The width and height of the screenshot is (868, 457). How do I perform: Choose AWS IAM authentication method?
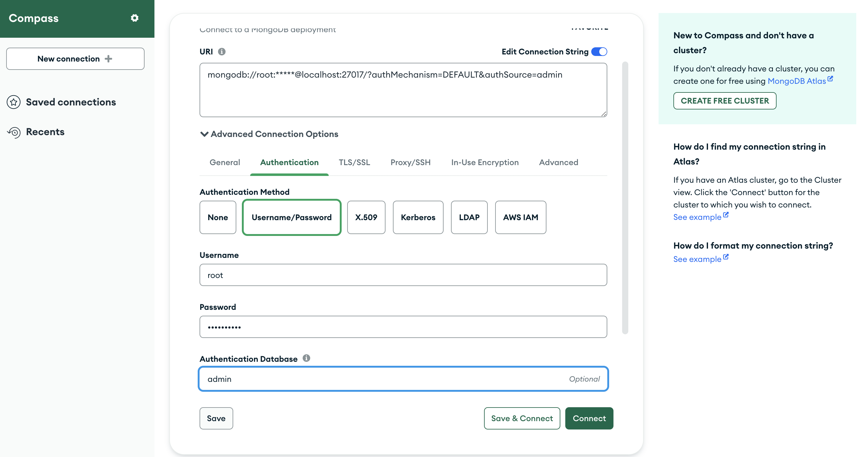(520, 218)
